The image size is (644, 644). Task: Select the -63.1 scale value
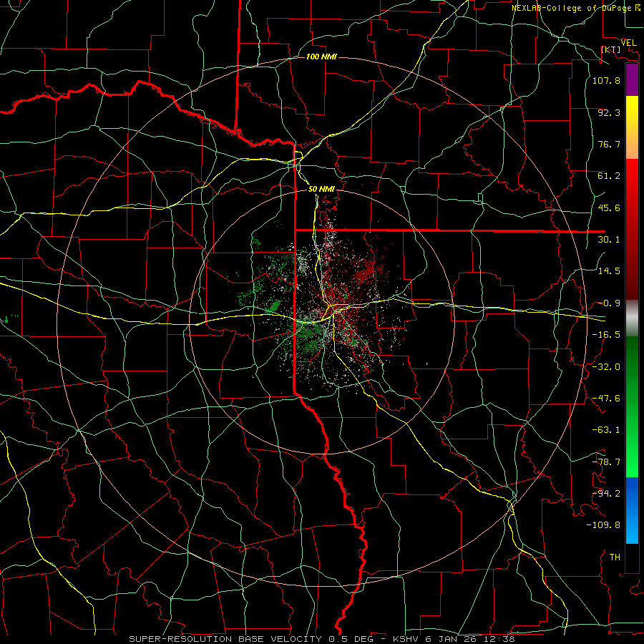tap(606, 430)
